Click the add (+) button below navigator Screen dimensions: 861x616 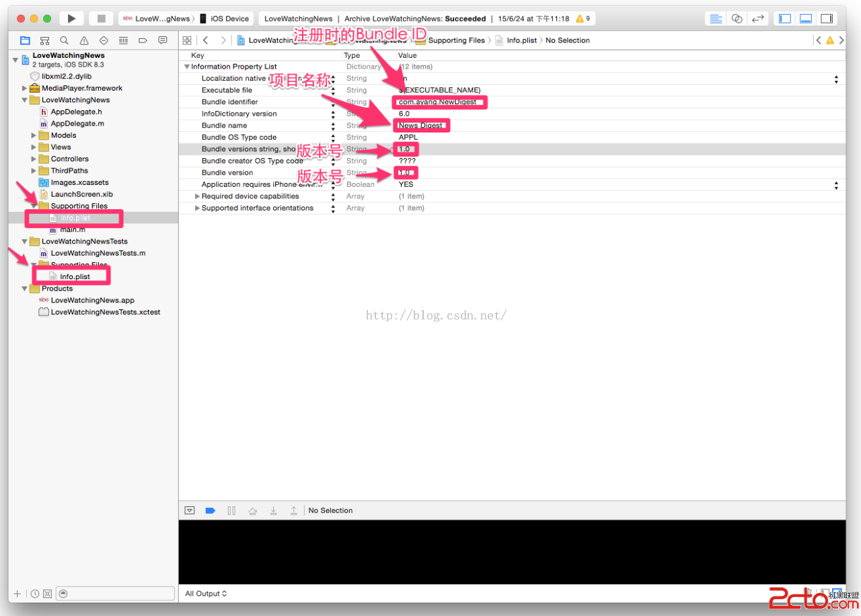(x=17, y=594)
